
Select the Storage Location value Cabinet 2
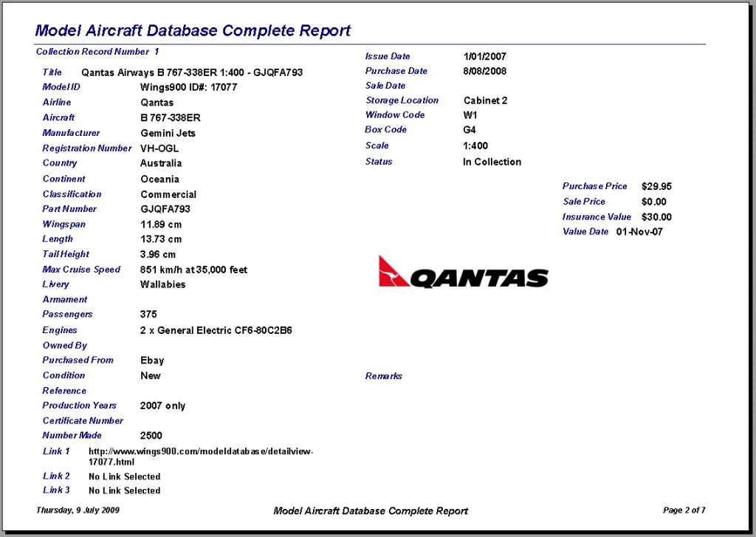click(x=485, y=100)
